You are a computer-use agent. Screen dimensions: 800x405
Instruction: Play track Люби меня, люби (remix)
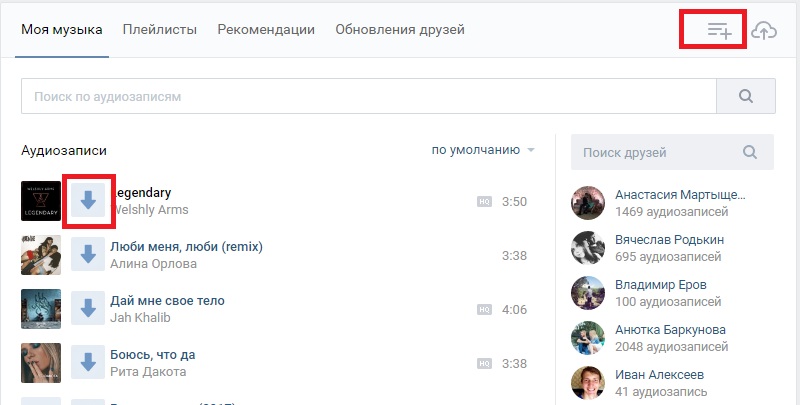coord(186,247)
